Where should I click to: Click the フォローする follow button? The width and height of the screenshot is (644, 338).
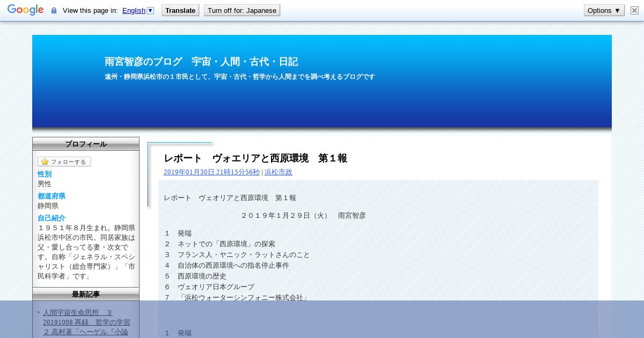pos(64,161)
